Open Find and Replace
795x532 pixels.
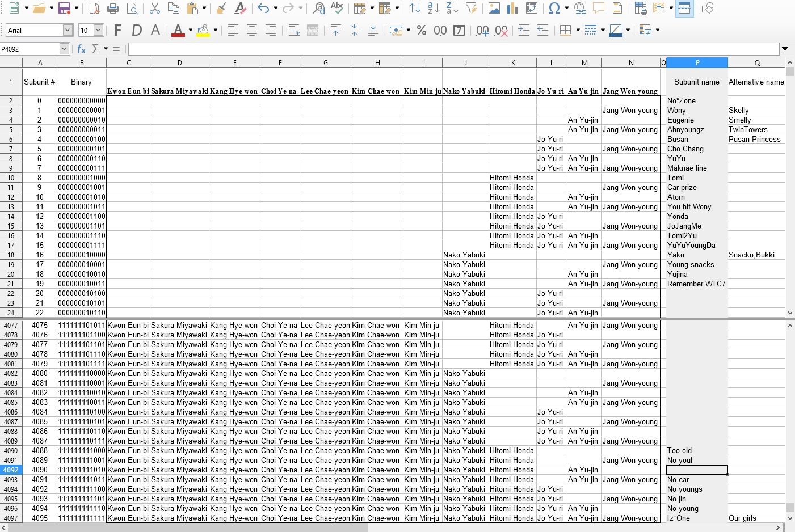tap(319, 8)
